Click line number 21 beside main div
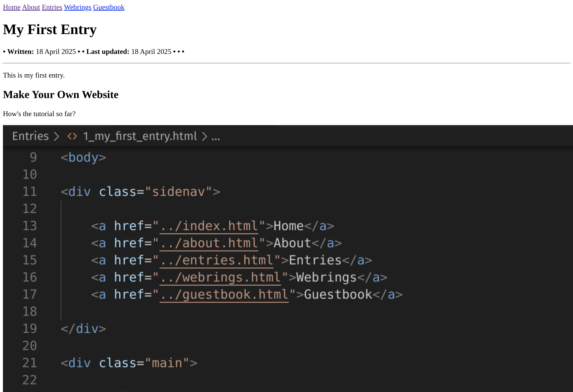Screen dimensions: 573x392 click(x=30, y=363)
